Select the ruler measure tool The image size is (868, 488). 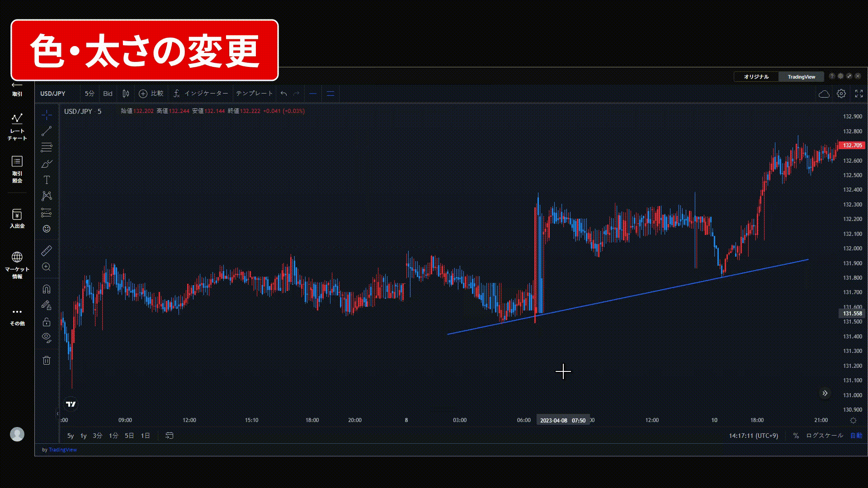(47, 250)
